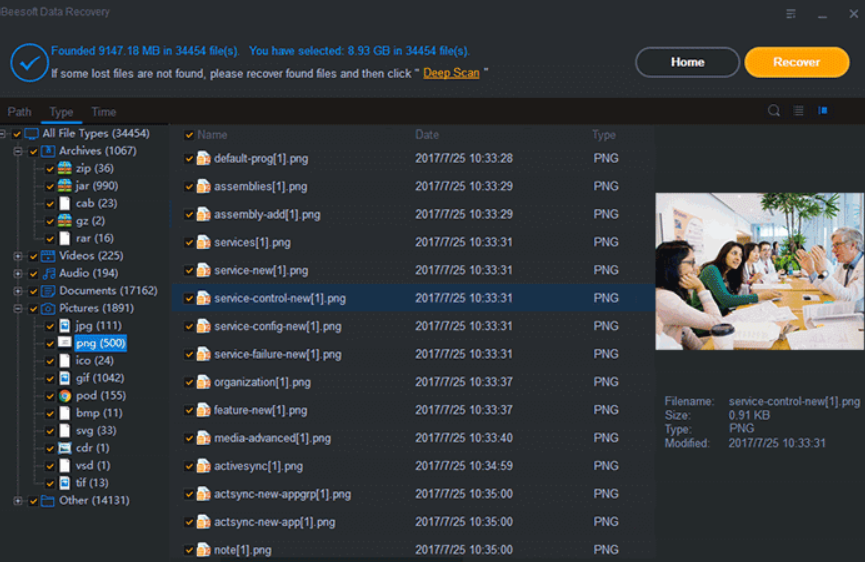
Task: Uncheck the Documents (17162) checkbox
Action: click(x=34, y=291)
